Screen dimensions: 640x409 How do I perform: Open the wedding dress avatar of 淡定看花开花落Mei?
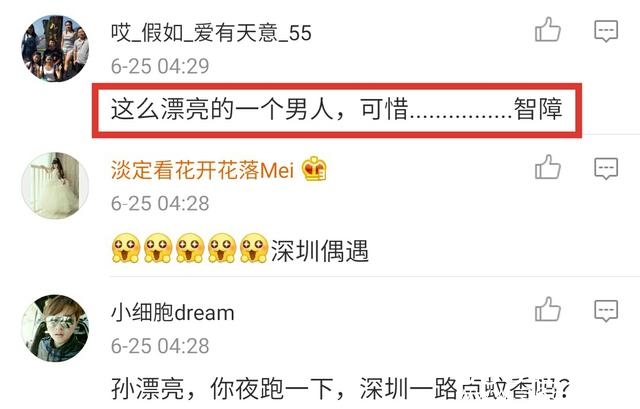click(x=55, y=186)
